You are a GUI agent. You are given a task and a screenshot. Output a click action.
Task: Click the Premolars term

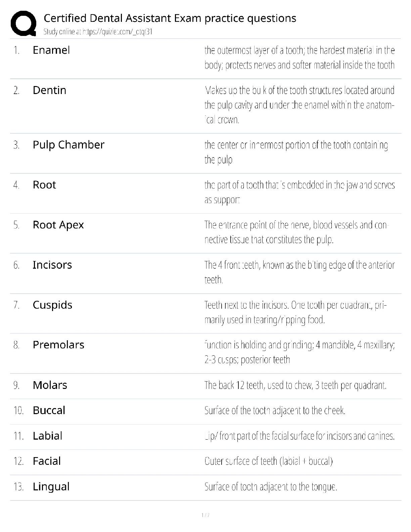pos(58,345)
